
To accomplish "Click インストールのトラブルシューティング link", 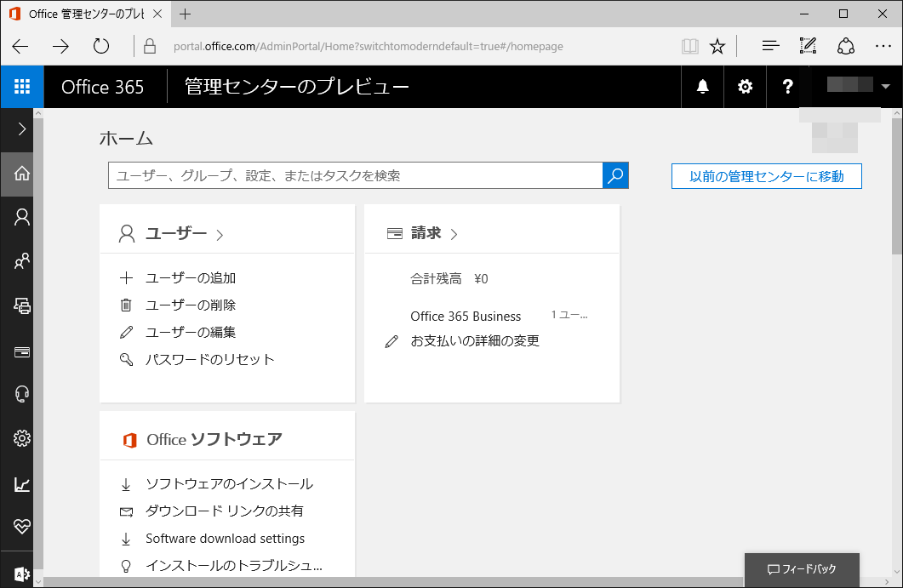I will (234, 566).
